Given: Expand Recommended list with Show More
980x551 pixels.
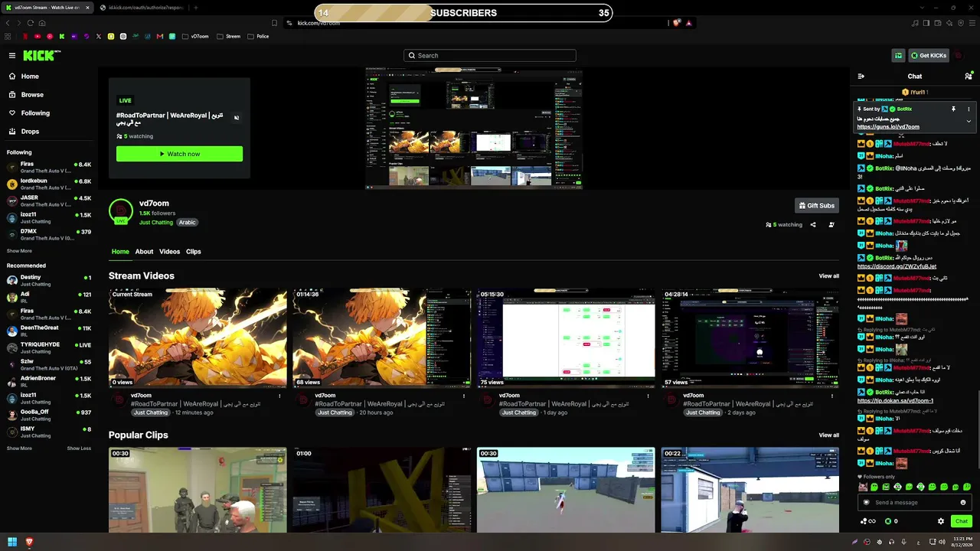Looking at the screenshot, I should pos(19,448).
